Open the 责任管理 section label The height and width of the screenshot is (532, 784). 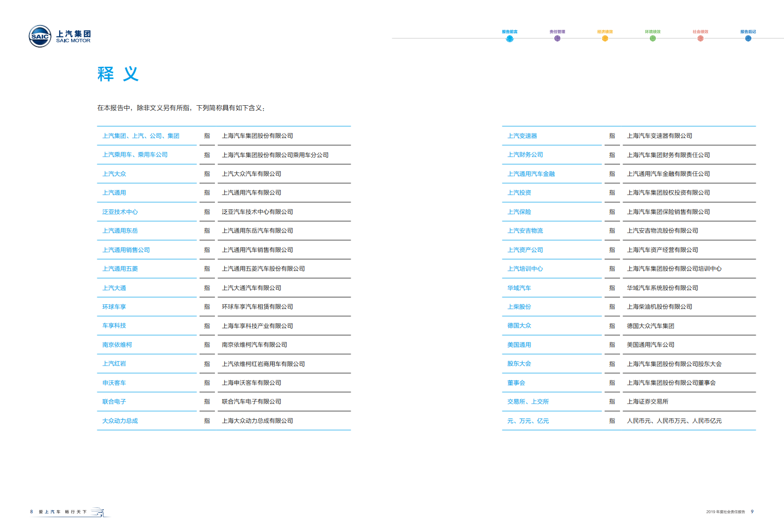(x=557, y=32)
